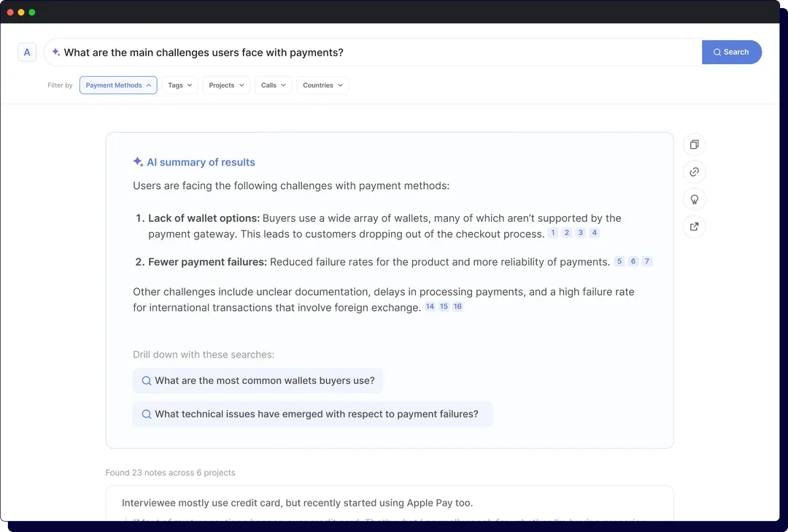Open the Calls filter dropdown
This screenshot has width=788, height=532.
click(x=273, y=85)
